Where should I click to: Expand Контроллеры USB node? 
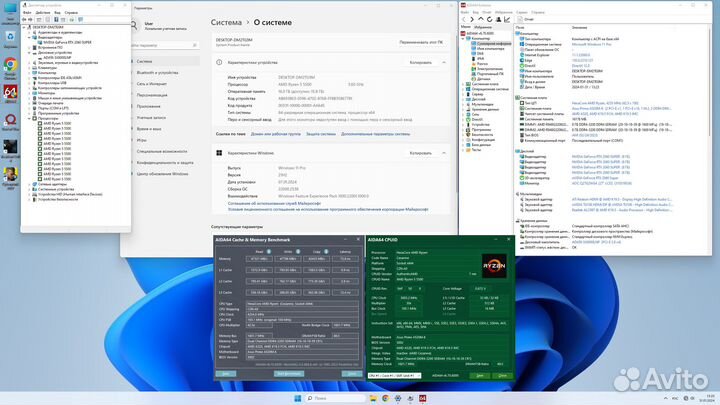click(x=29, y=83)
